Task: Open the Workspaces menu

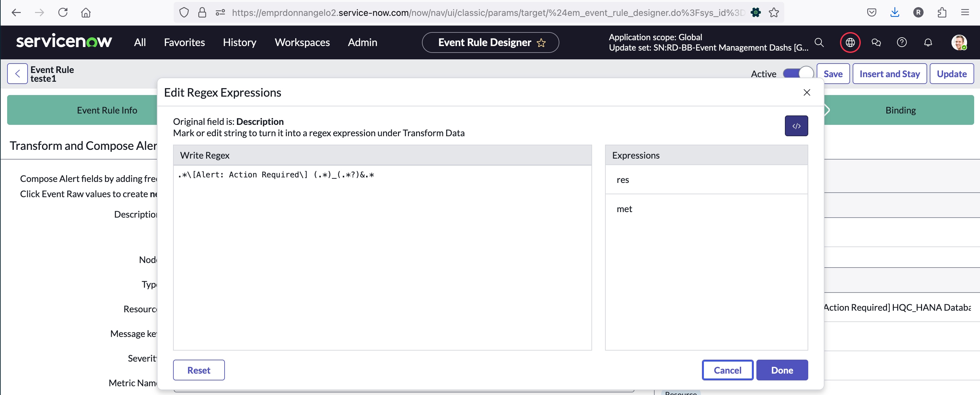Action: (302, 42)
